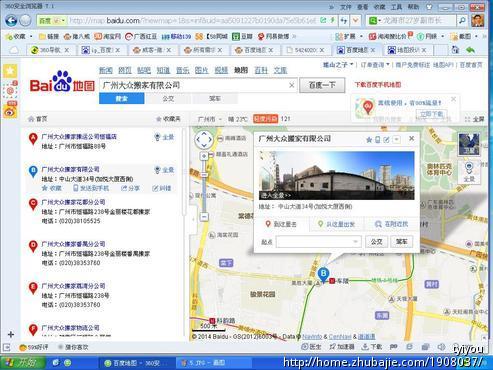Click the 起点 start point input field
The height and width of the screenshot is (370, 493).
(318, 241)
